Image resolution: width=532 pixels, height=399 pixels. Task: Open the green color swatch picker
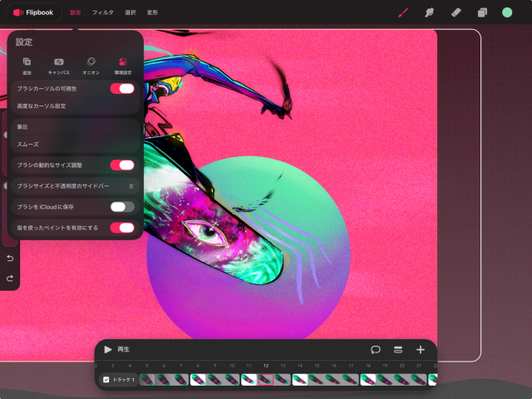coord(507,12)
